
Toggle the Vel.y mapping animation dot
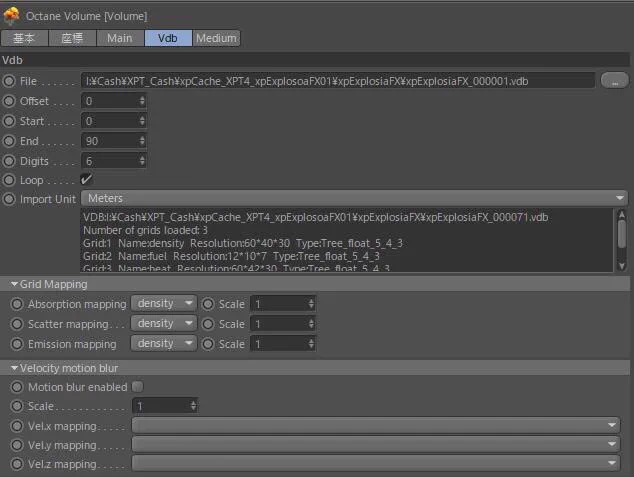click(17, 445)
